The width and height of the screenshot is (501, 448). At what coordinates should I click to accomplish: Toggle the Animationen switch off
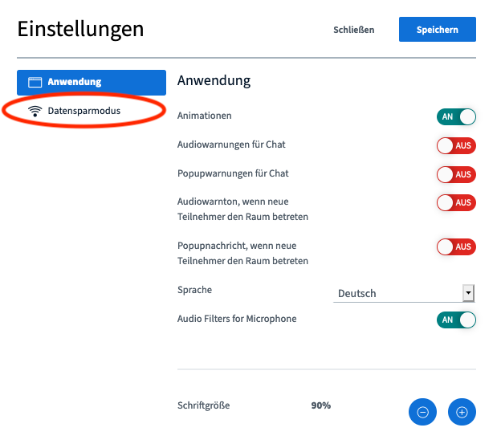(456, 116)
